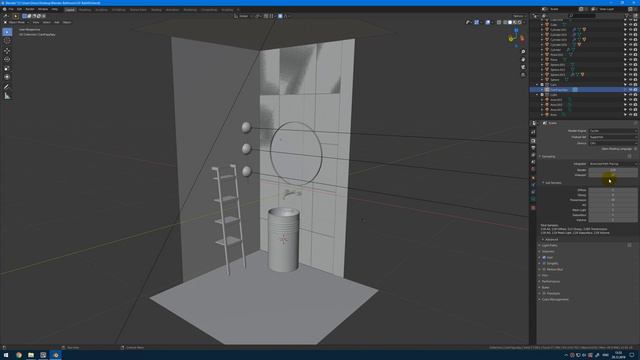Click the viewport zoom magnifier icon

523,52
